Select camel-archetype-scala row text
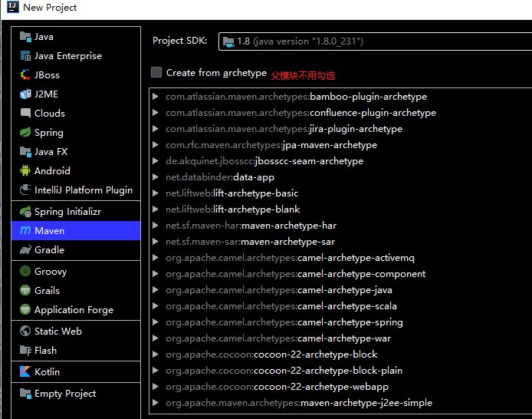 click(281, 306)
